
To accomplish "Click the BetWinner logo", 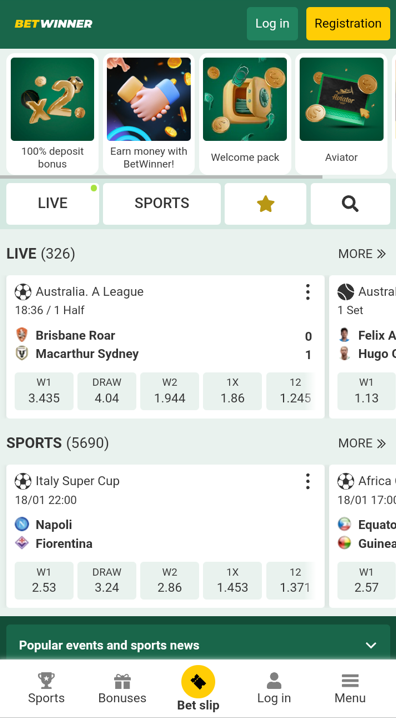I will 54,24.
